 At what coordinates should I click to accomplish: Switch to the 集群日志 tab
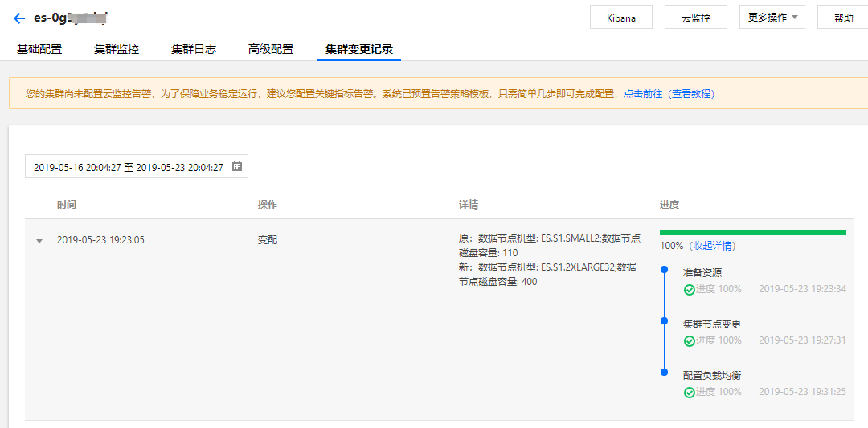(x=194, y=49)
